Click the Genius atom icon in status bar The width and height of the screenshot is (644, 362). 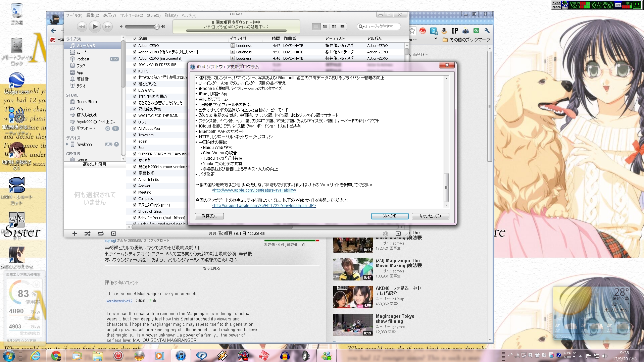coord(385,234)
